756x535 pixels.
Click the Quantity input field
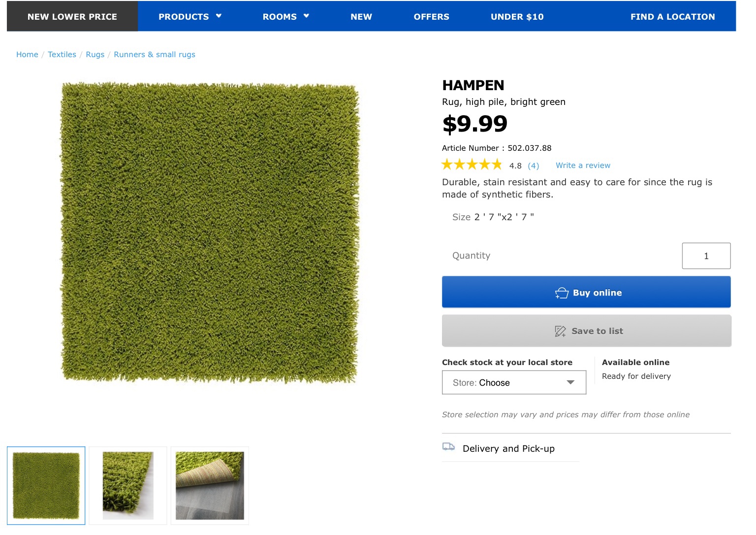click(x=706, y=256)
